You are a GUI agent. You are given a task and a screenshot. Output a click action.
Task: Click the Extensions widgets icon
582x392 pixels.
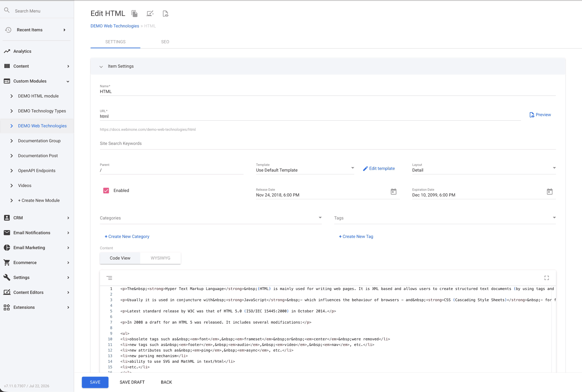click(x=7, y=307)
